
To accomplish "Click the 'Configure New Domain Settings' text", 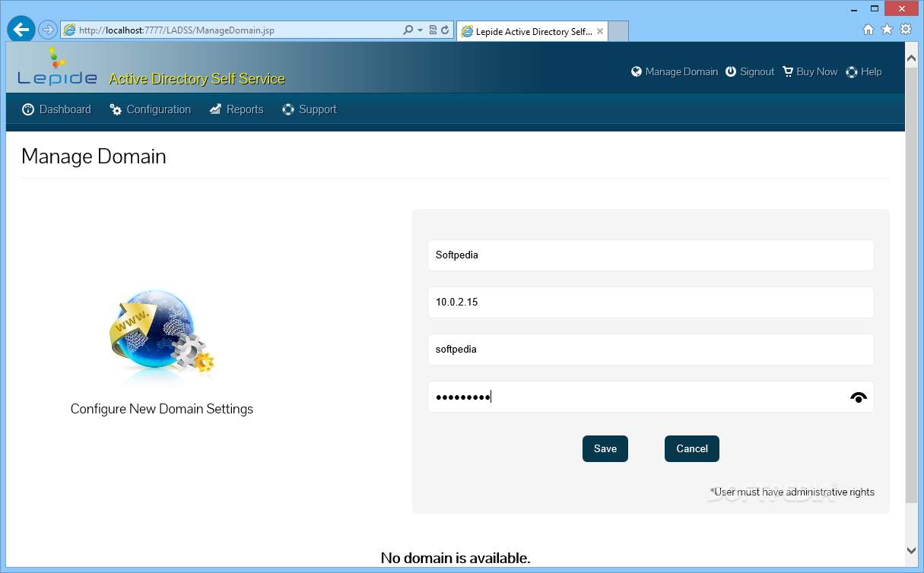I will click(x=162, y=409).
